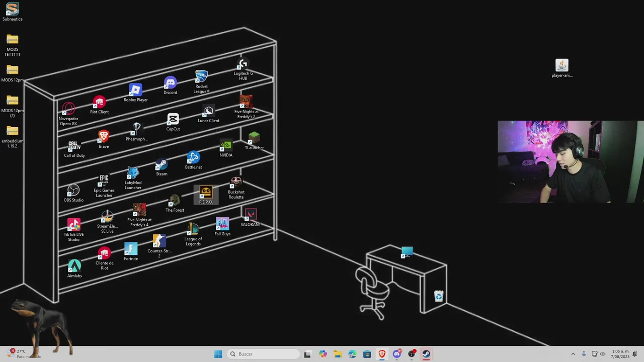
Task: Expand the hidden system tray icons
Action: tap(573, 354)
